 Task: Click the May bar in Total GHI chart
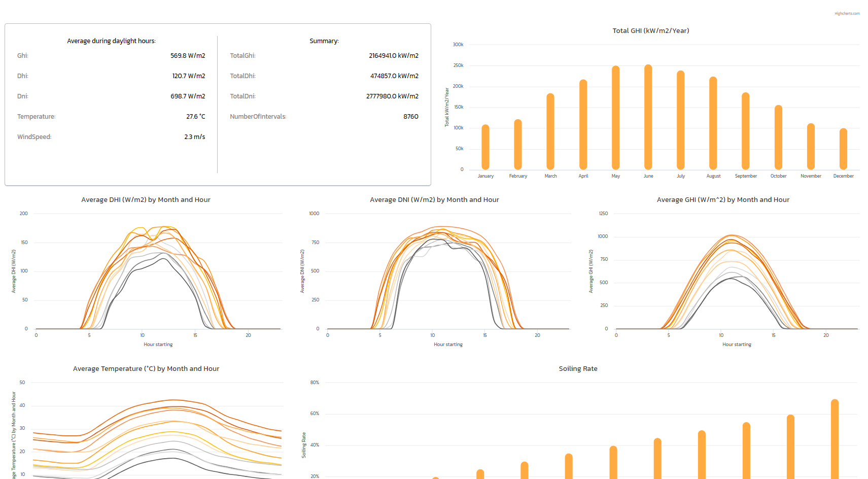point(616,118)
